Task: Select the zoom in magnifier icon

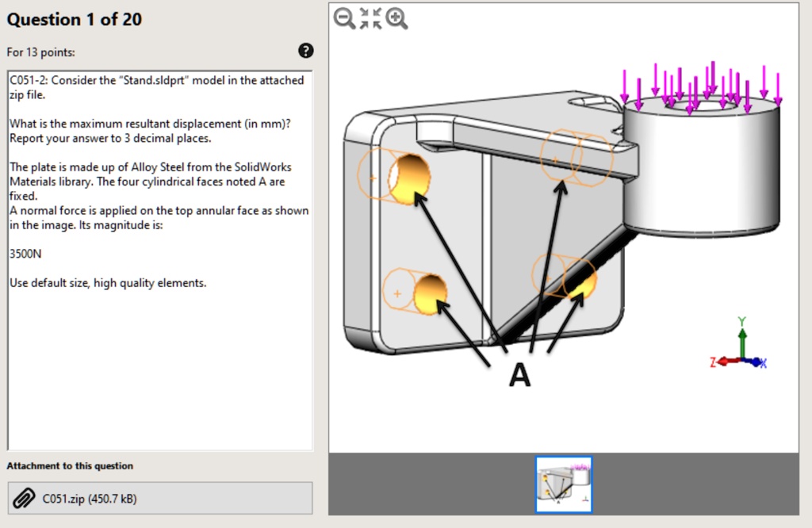Action: point(394,17)
